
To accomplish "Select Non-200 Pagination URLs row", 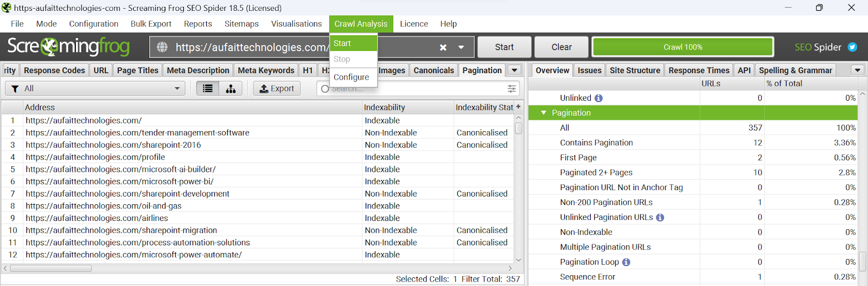I will tap(693, 202).
